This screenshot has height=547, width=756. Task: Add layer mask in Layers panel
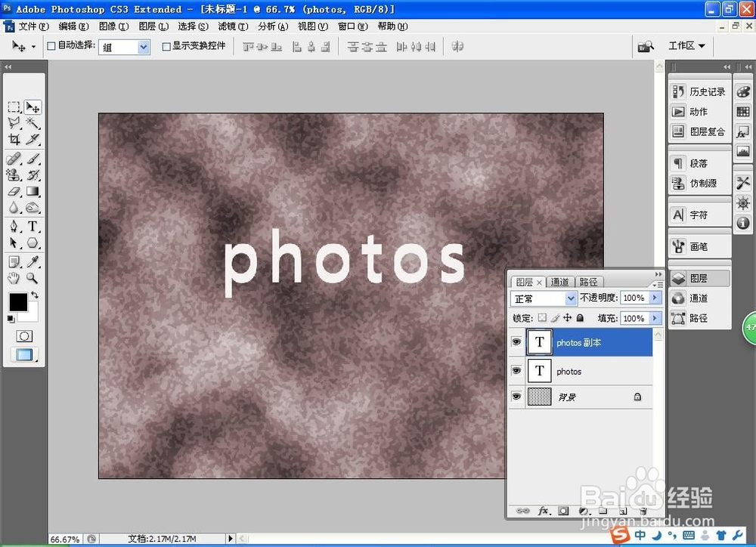click(x=563, y=511)
